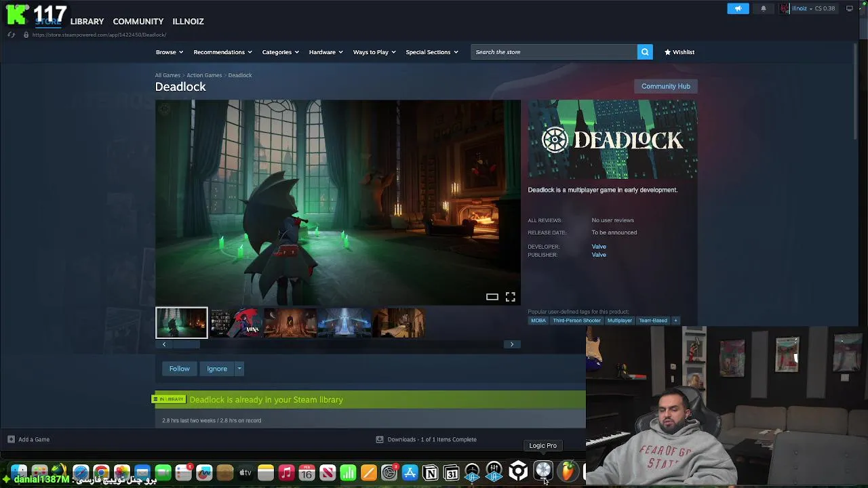Expand the Browse menu

click(170, 52)
